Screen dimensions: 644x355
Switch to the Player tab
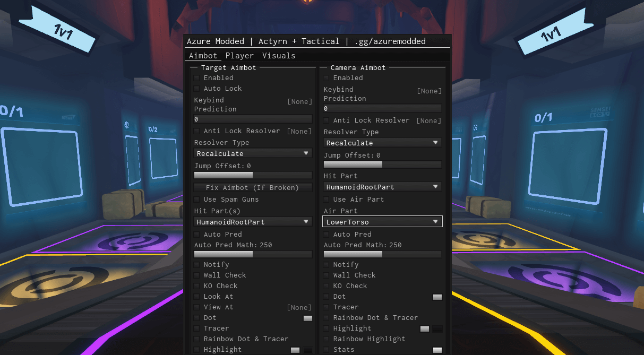click(239, 56)
